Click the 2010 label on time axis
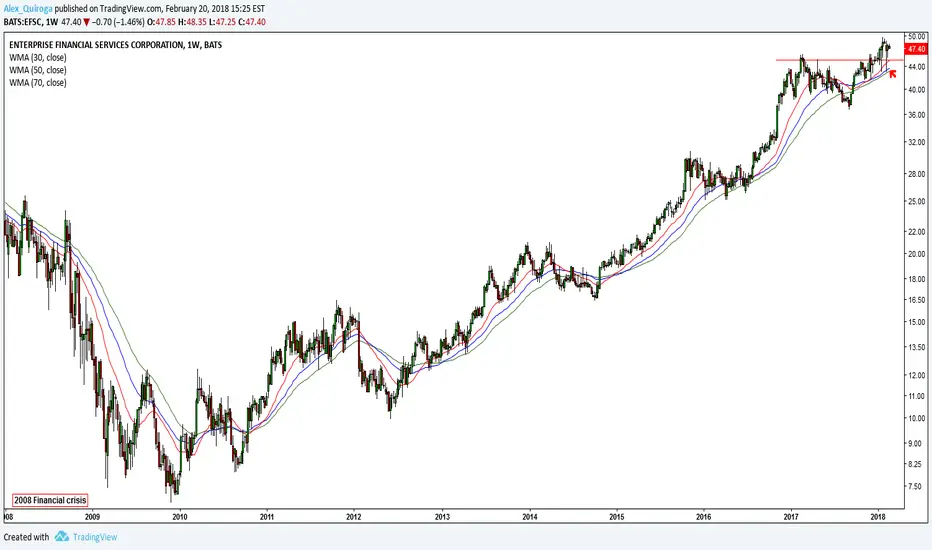The height and width of the screenshot is (550, 932). [180, 517]
